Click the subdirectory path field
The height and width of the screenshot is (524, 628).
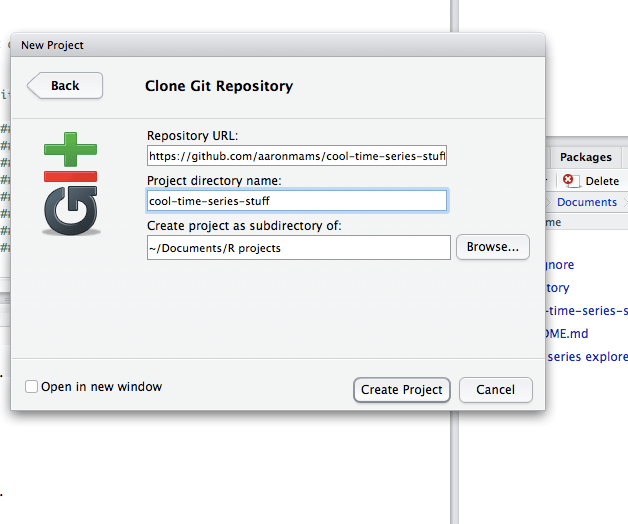(x=298, y=247)
